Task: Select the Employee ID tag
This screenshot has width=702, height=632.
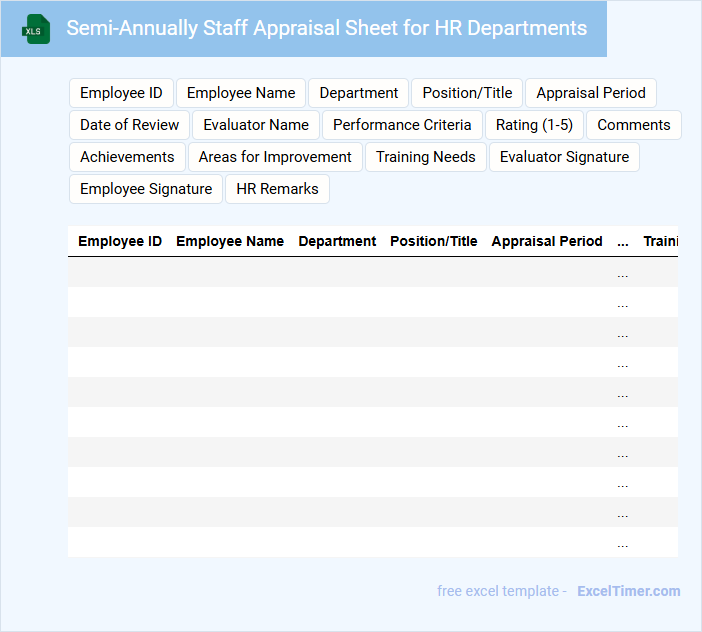Action: pyautogui.click(x=121, y=93)
